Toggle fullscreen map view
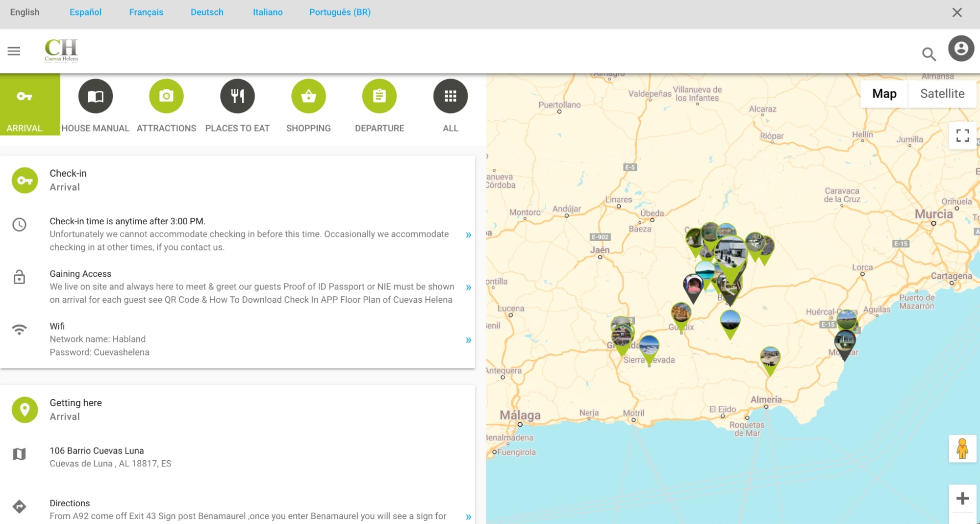The image size is (980, 524). point(962,135)
